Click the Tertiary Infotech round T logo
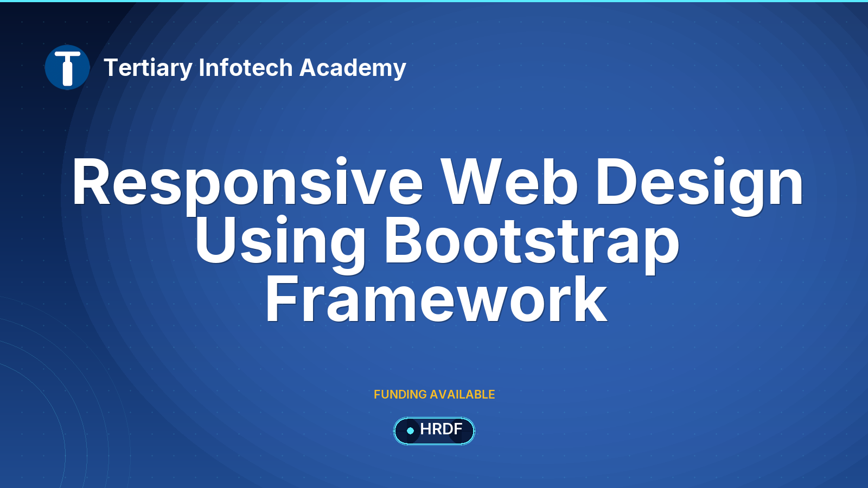This screenshot has height=488, width=868. pyautogui.click(x=67, y=67)
